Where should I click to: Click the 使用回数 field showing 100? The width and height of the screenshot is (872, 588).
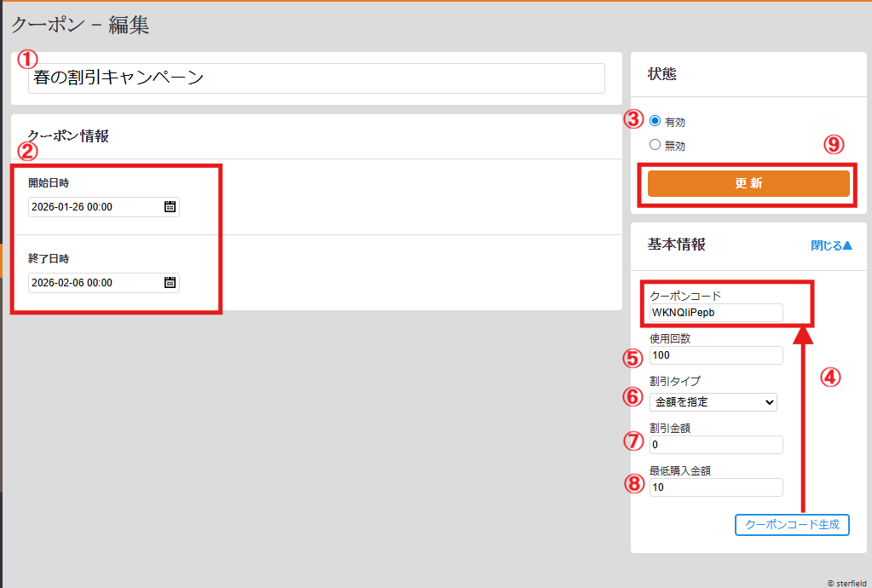click(x=714, y=355)
